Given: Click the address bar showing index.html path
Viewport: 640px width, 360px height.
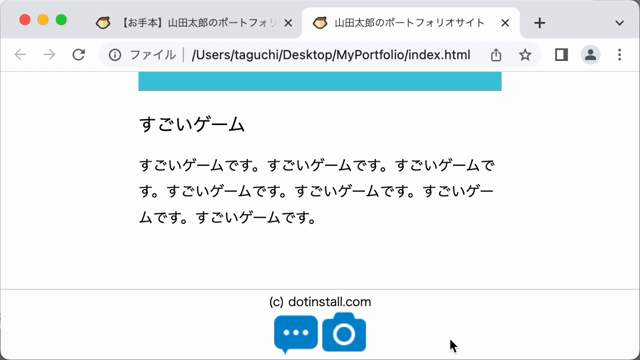Looking at the screenshot, I should pos(331,55).
